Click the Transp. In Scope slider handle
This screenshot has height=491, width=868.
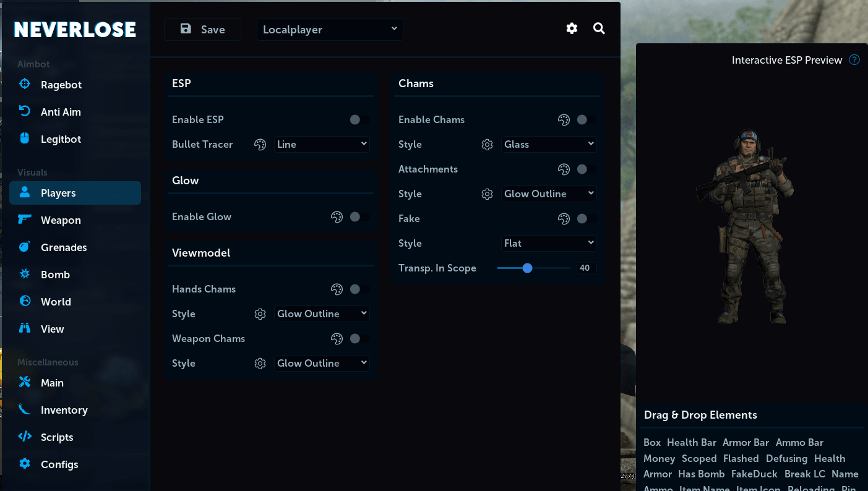coord(527,268)
